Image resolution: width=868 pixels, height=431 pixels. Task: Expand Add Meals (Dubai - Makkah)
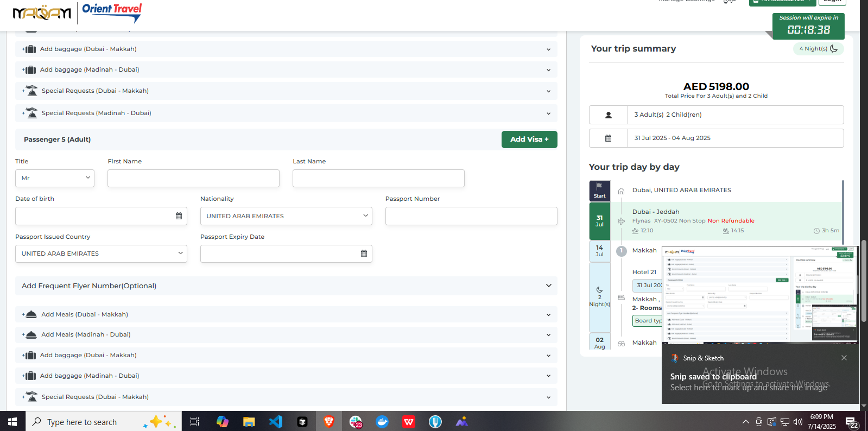point(286,314)
